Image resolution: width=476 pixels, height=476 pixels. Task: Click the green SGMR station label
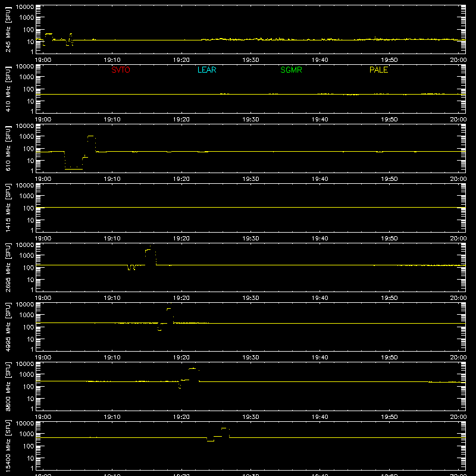(x=291, y=70)
